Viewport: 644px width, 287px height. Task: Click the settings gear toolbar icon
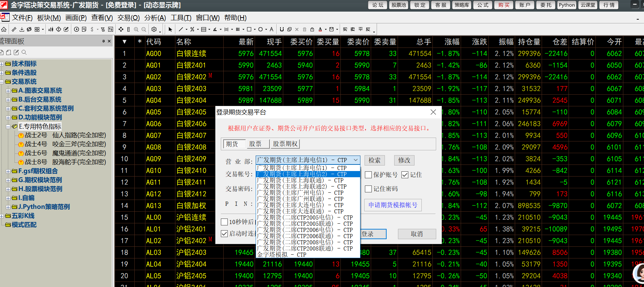154,30
